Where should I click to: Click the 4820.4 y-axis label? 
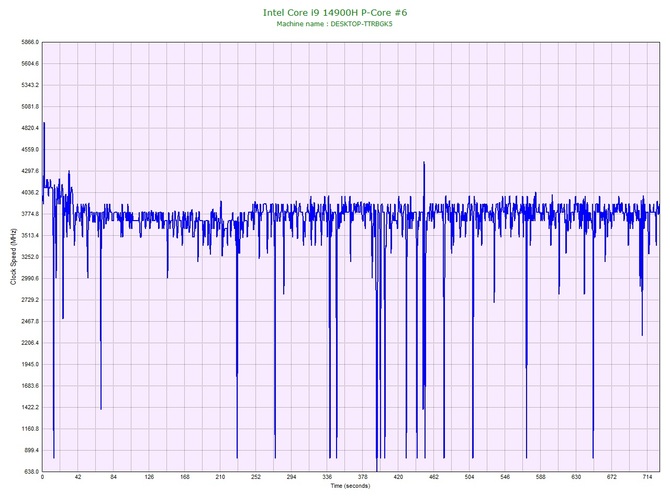tap(30, 128)
